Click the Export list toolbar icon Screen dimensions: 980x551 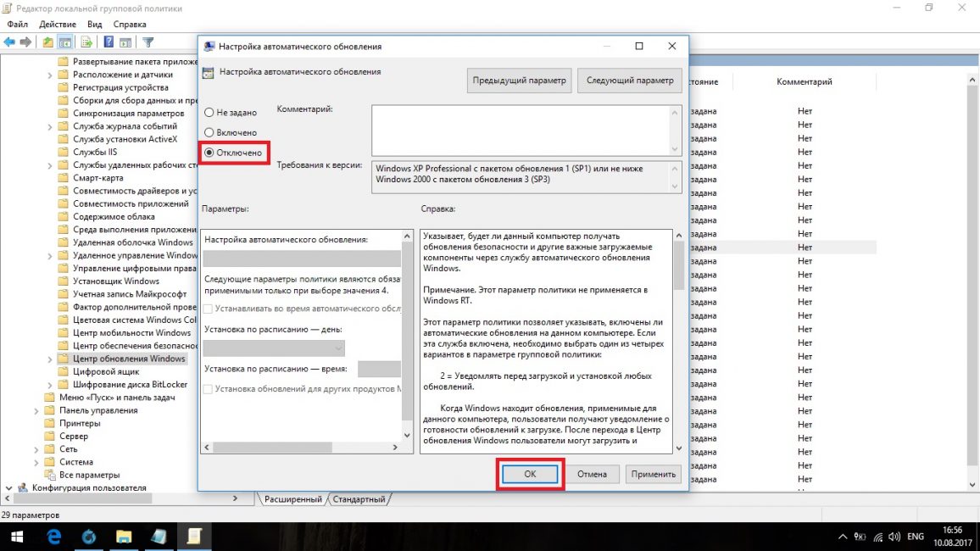click(86, 42)
